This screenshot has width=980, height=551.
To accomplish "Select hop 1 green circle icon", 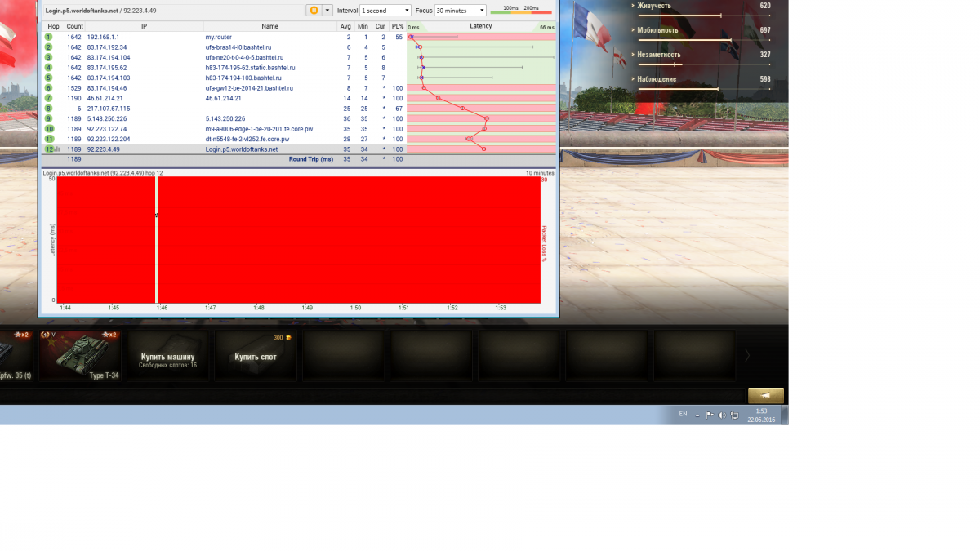I will (49, 37).
